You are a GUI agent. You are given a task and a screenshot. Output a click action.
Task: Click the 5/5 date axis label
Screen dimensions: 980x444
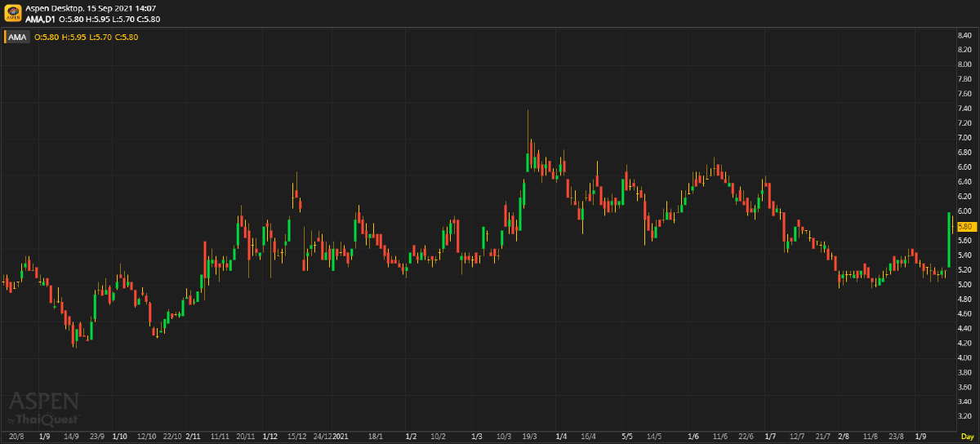[627, 437]
